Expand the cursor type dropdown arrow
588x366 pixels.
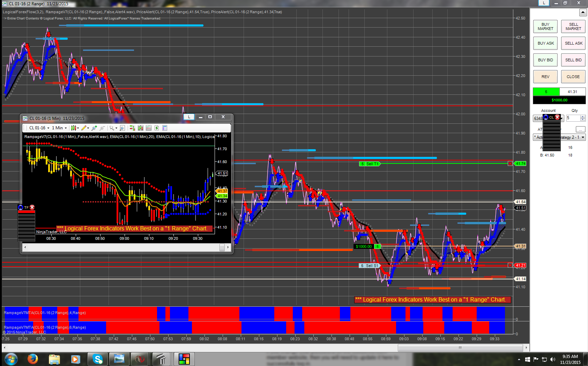116,128
